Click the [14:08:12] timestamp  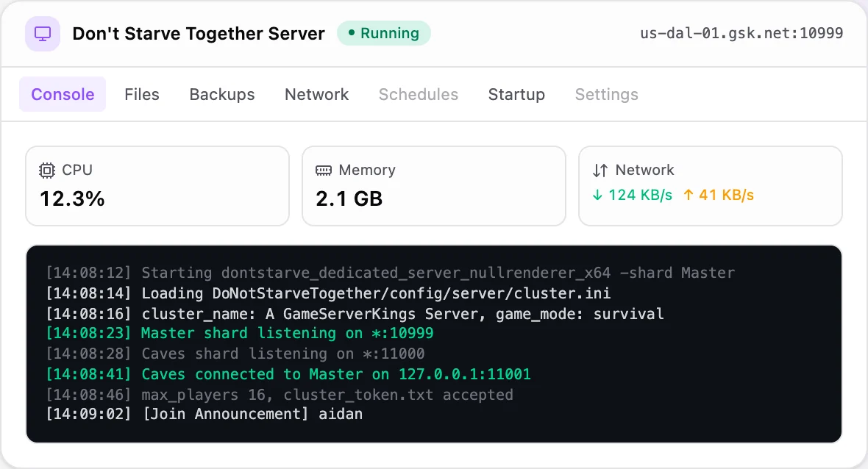click(x=88, y=273)
